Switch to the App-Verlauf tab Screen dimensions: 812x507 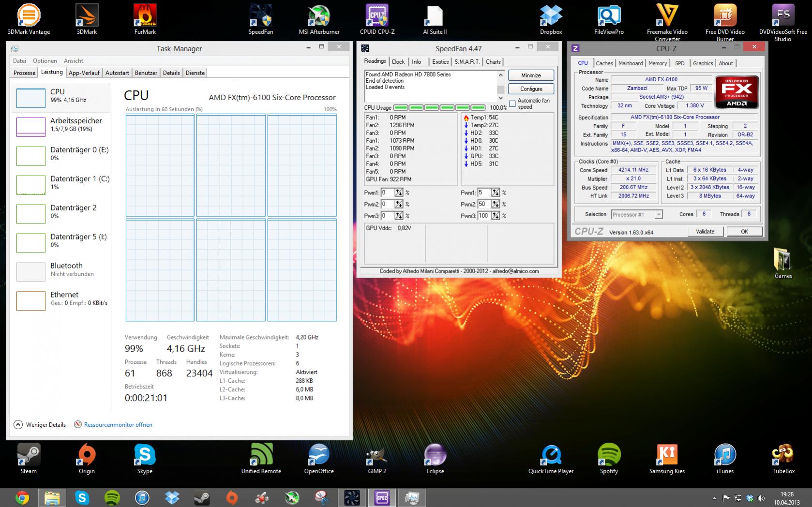[84, 73]
